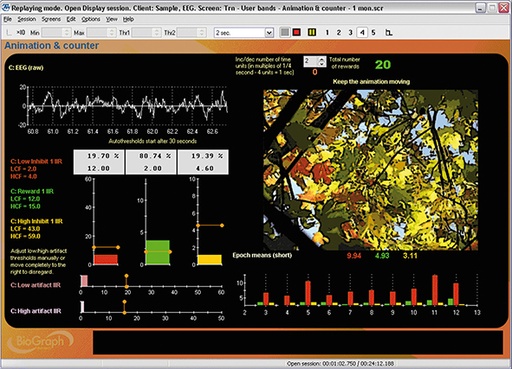Open the Session menu

tap(27, 19)
